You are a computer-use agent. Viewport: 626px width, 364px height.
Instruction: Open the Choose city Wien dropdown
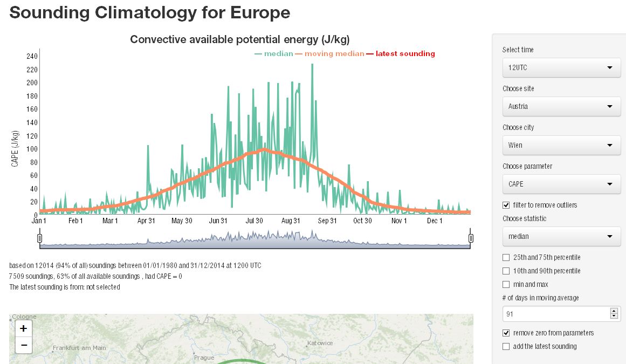point(561,145)
